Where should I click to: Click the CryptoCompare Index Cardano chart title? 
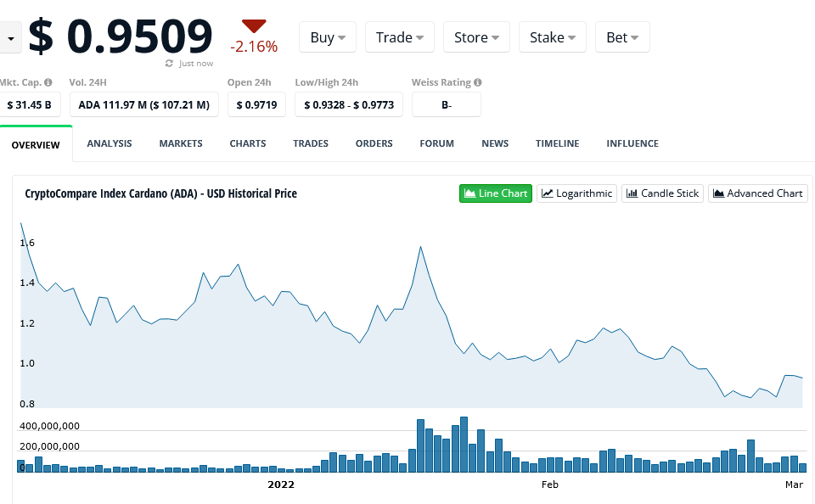(161, 193)
